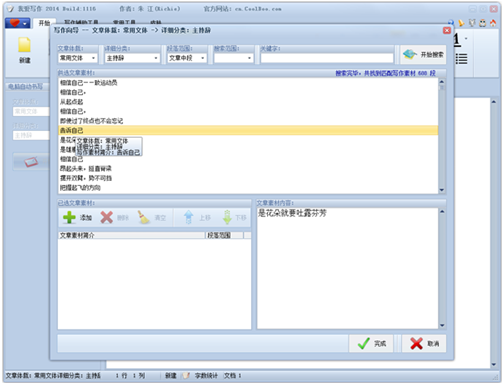The height and width of the screenshot is (386, 502).
Task: Open the 文章体裁 dropdown showing 常用文体
Action: pyautogui.click(x=77, y=58)
